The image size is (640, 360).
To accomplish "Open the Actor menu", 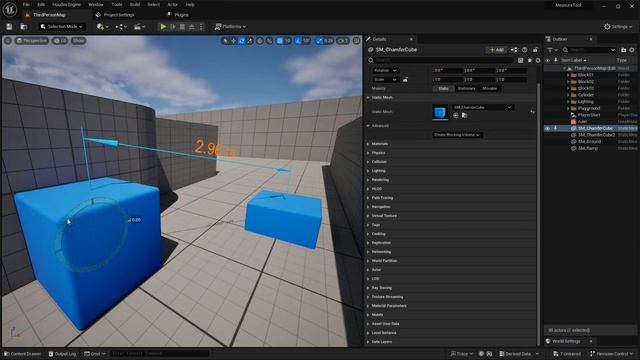I will pos(173,4).
